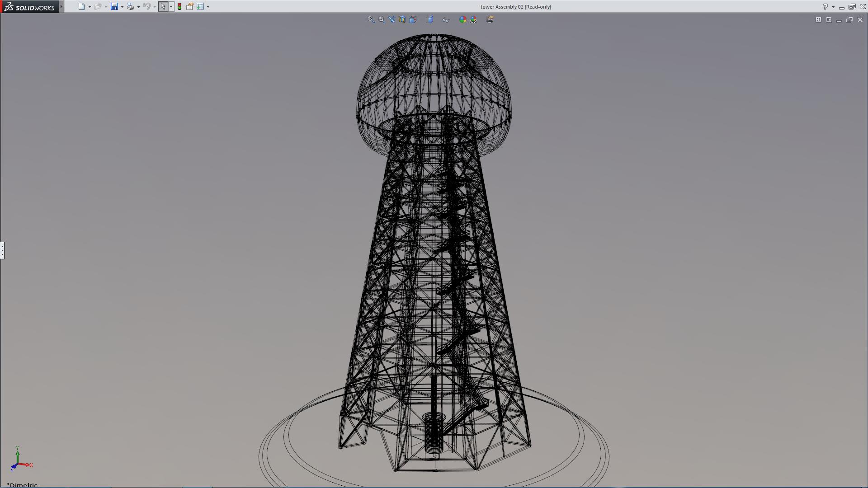Expand the Save button dropdown arrow
868x488 pixels.
click(122, 7)
